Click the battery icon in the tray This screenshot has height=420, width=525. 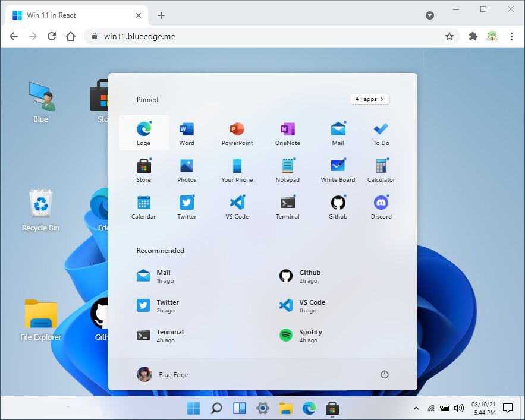tap(444, 408)
